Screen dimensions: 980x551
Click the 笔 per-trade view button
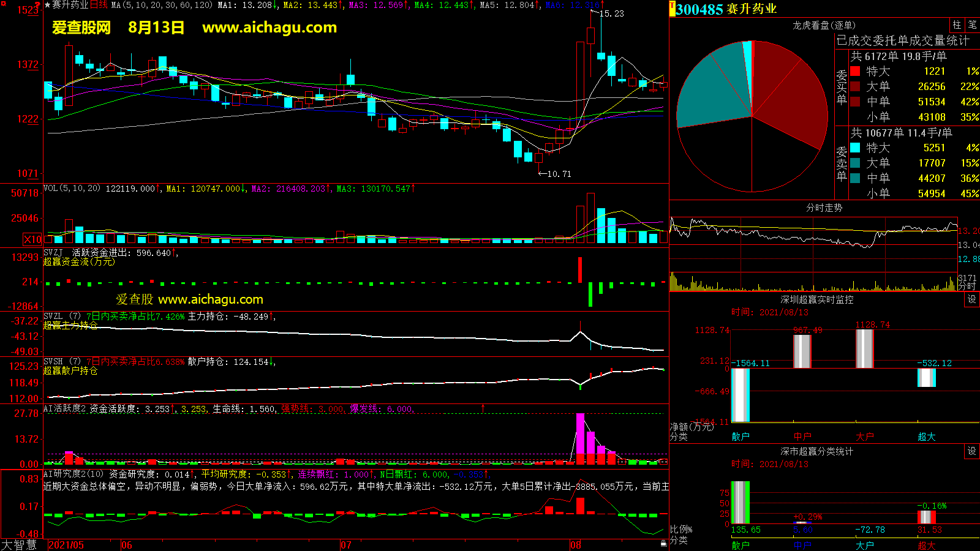[x=972, y=24]
